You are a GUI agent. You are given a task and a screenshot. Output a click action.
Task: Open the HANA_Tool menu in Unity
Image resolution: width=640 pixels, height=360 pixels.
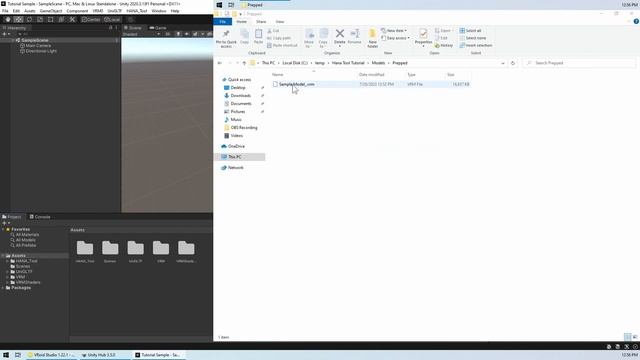click(137, 11)
